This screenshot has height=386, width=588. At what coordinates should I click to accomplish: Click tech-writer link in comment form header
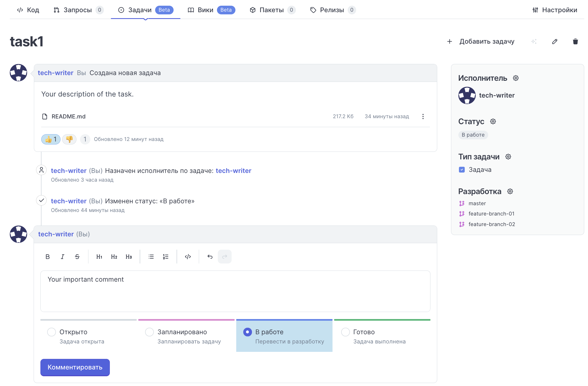(56, 234)
